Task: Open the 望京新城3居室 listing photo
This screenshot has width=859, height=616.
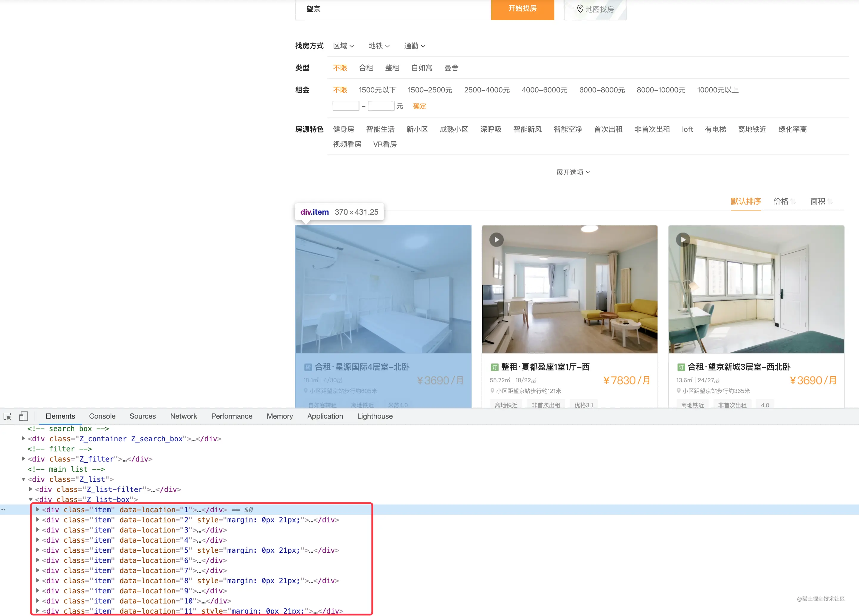Action: click(x=756, y=289)
